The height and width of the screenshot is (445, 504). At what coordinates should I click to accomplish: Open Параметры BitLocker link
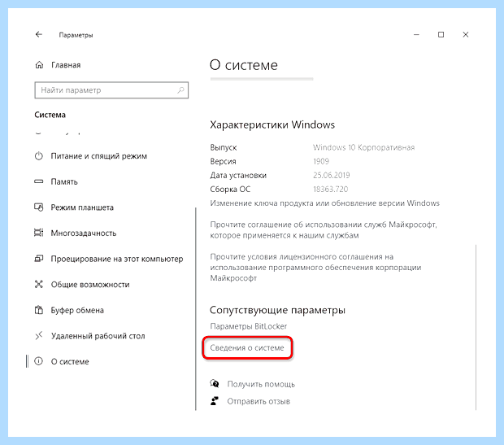click(248, 326)
